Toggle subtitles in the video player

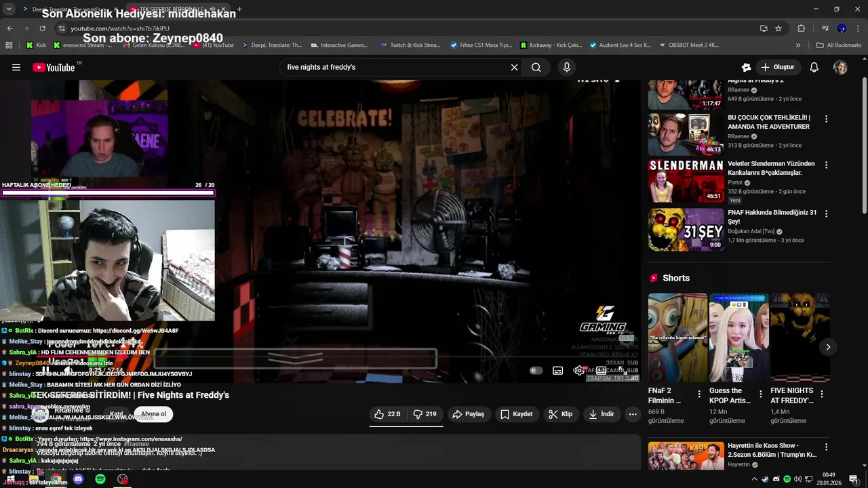557,371
